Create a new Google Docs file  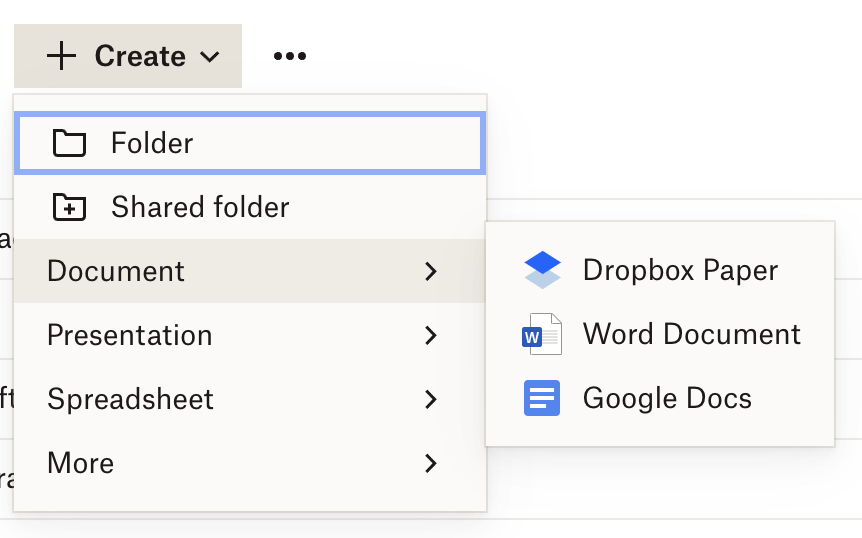point(660,398)
